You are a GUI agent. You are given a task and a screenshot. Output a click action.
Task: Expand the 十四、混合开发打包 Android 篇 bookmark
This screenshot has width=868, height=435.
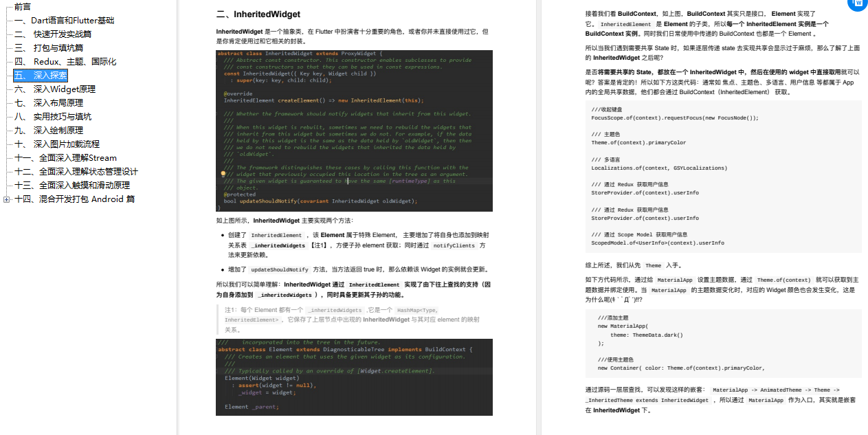point(6,199)
